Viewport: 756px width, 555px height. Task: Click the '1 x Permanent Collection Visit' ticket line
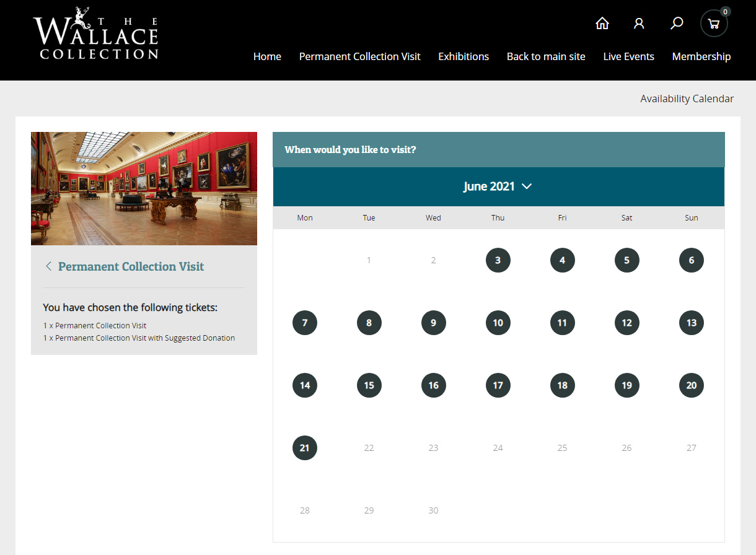pos(95,325)
